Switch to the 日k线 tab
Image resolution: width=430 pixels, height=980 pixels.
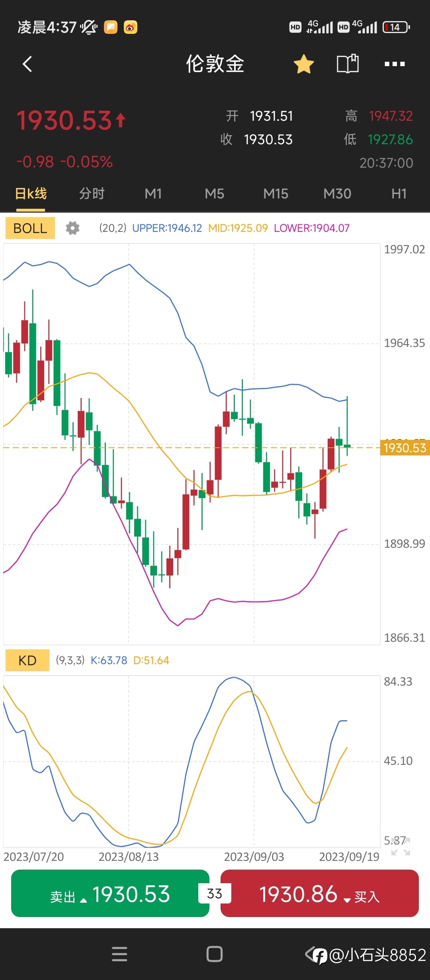click(31, 194)
